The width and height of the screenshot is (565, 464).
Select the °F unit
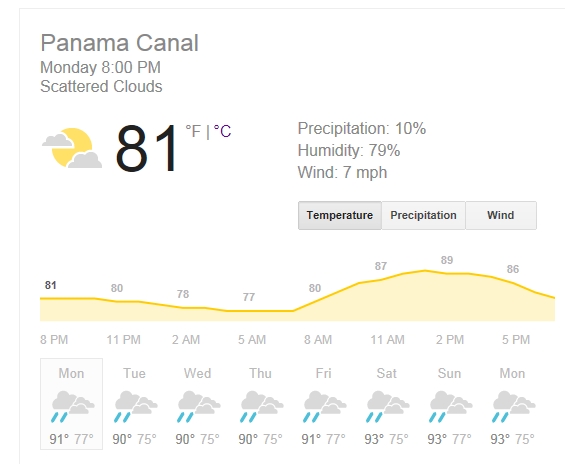(x=193, y=131)
